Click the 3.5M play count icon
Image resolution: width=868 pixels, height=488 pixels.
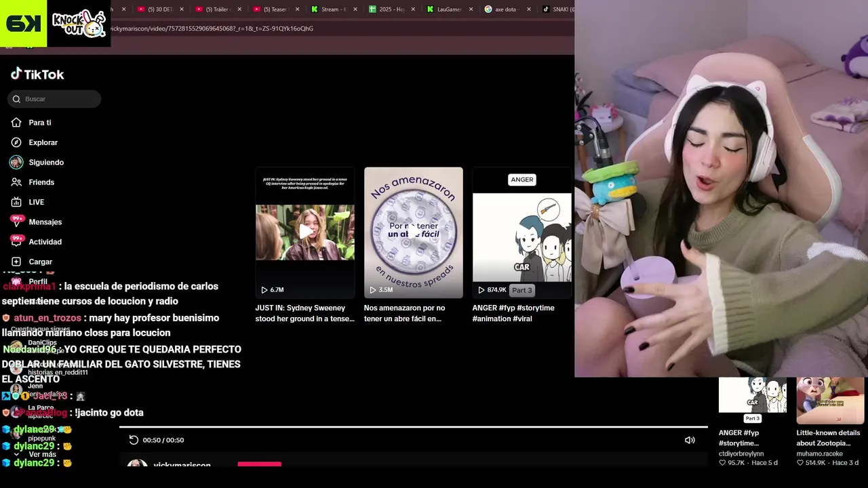click(x=373, y=290)
